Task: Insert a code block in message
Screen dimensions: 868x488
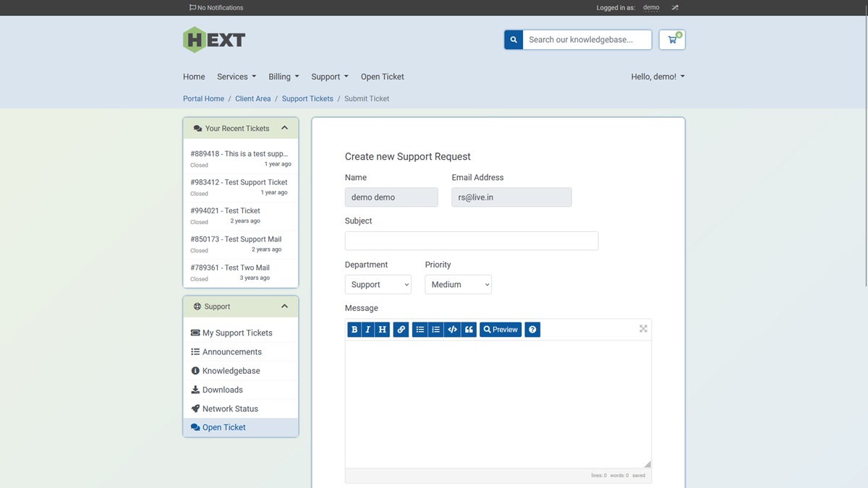Action: [452, 330]
